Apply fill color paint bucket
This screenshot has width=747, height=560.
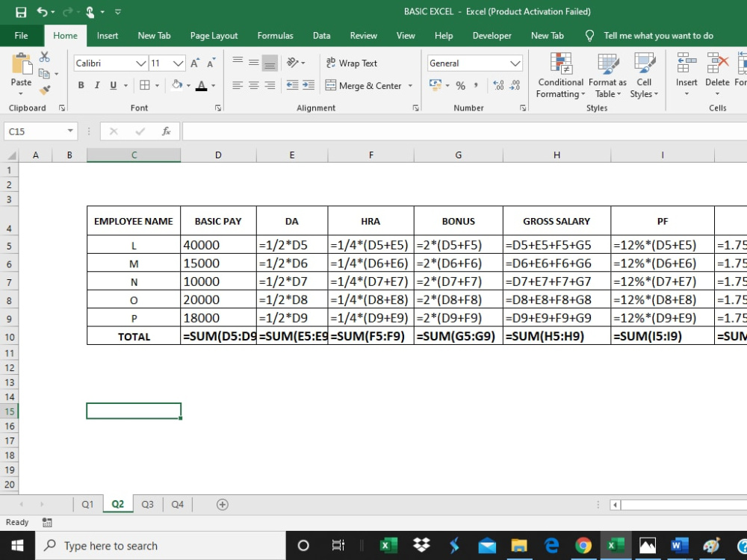click(177, 85)
